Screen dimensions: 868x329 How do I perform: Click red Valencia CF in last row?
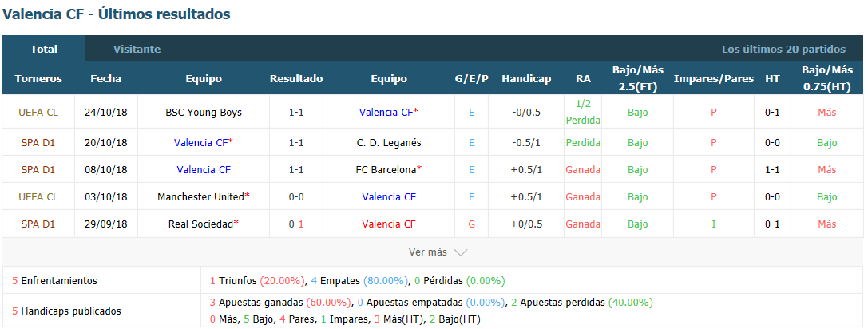pyautogui.click(x=389, y=224)
